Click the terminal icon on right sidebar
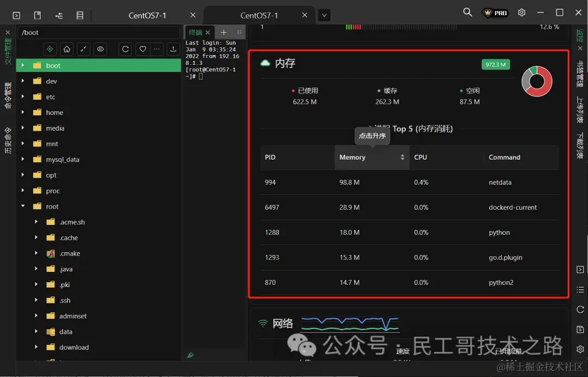The image size is (588, 377). coord(580,270)
